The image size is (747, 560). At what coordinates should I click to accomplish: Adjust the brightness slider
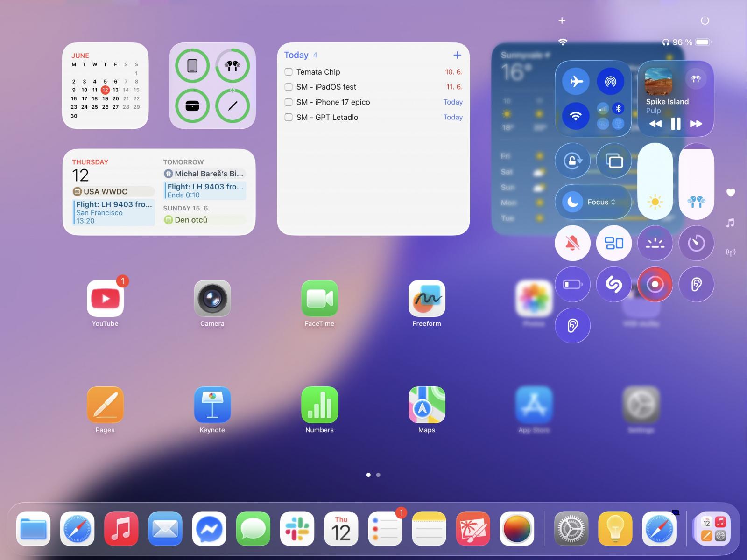pos(655,181)
